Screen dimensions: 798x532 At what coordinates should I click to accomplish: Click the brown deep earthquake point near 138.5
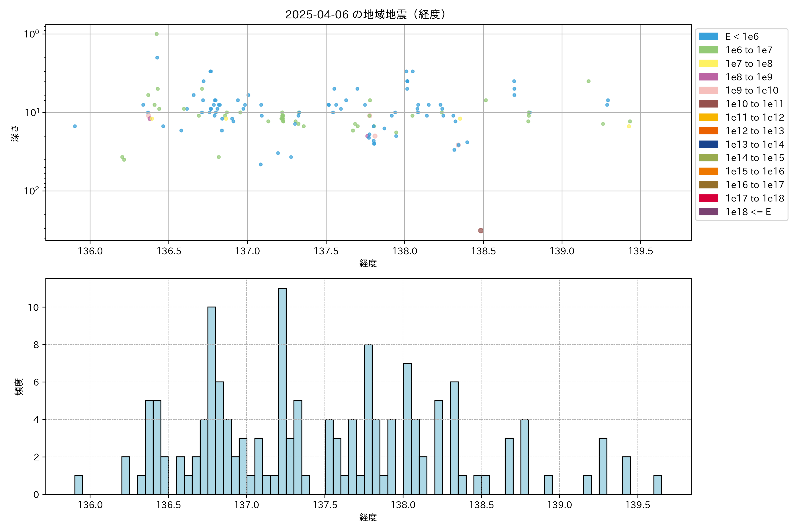pyautogui.click(x=480, y=231)
